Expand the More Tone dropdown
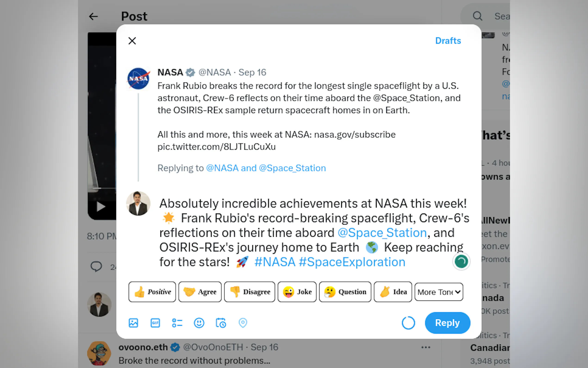This screenshot has height=368, width=588. click(439, 292)
